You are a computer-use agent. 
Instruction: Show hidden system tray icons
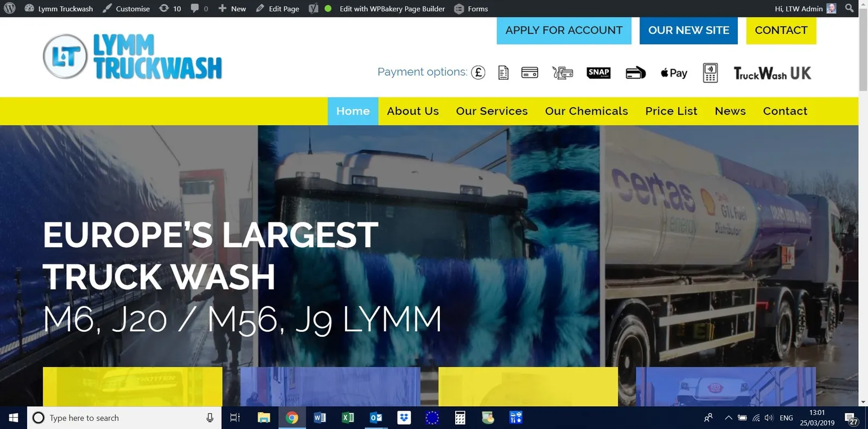[729, 418]
